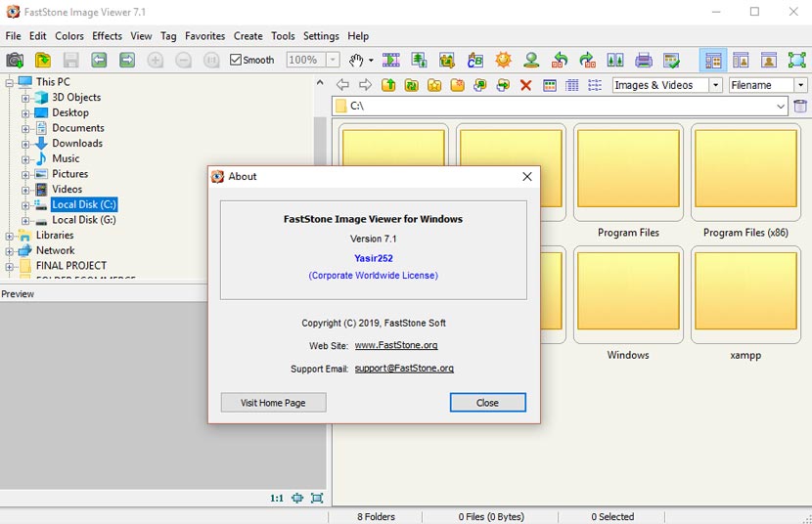The width and height of the screenshot is (812, 524).
Task: Expand the Libraries tree node
Action: click(10, 236)
